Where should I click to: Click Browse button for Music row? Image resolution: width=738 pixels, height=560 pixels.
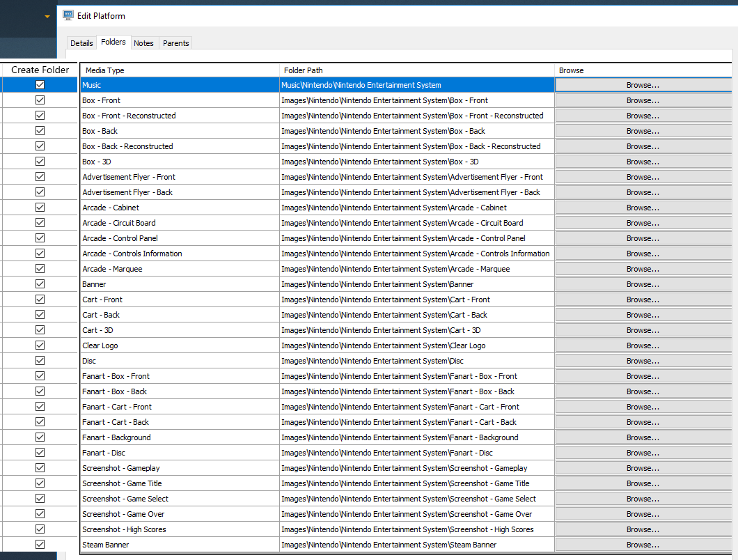[643, 85]
